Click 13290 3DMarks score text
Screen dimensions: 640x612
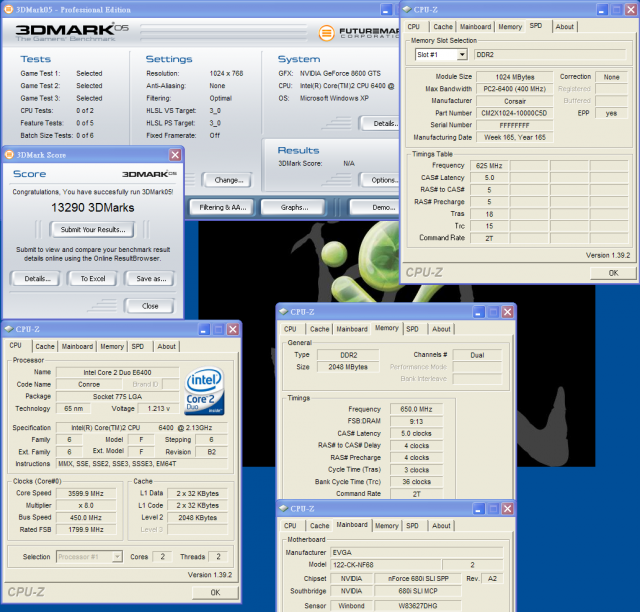pyautogui.click(x=93, y=207)
